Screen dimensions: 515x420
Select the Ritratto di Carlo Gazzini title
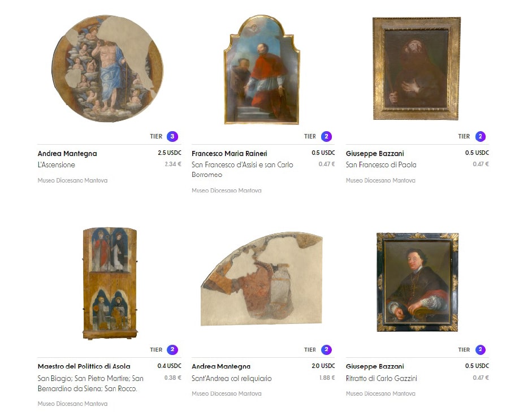382,378
